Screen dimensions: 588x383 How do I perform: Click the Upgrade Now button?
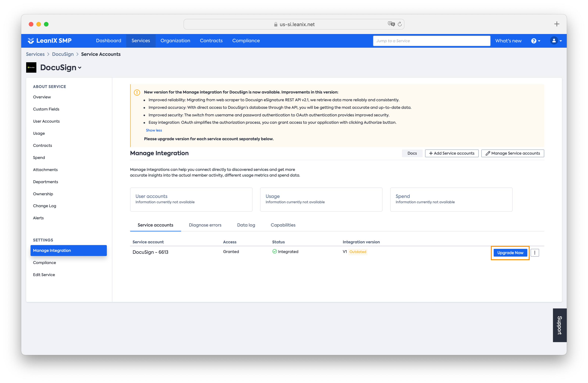[x=510, y=253]
